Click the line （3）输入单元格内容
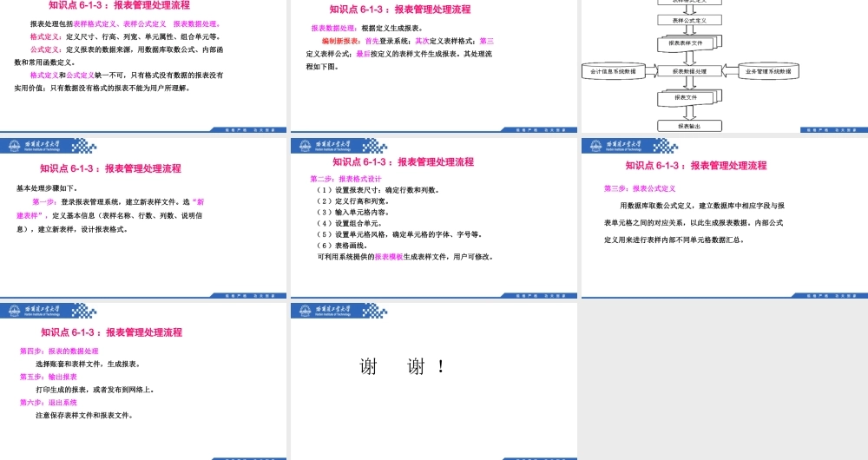868x460 pixels. click(x=354, y=212)
